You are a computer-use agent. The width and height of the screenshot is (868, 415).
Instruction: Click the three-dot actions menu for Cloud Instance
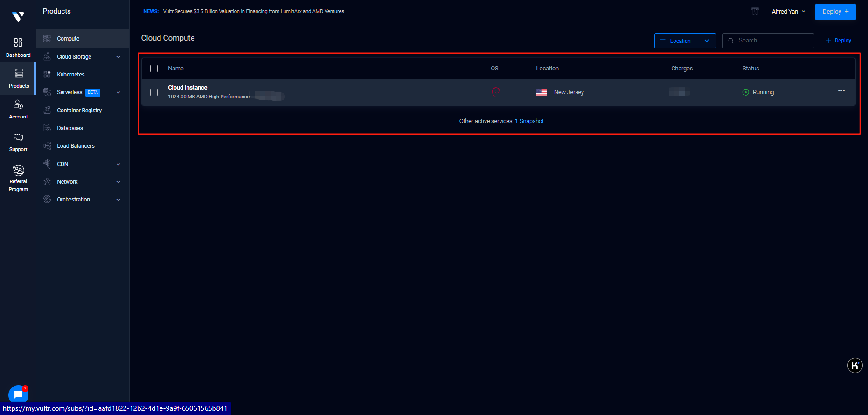pyautogui.click(x=841, y=91)
